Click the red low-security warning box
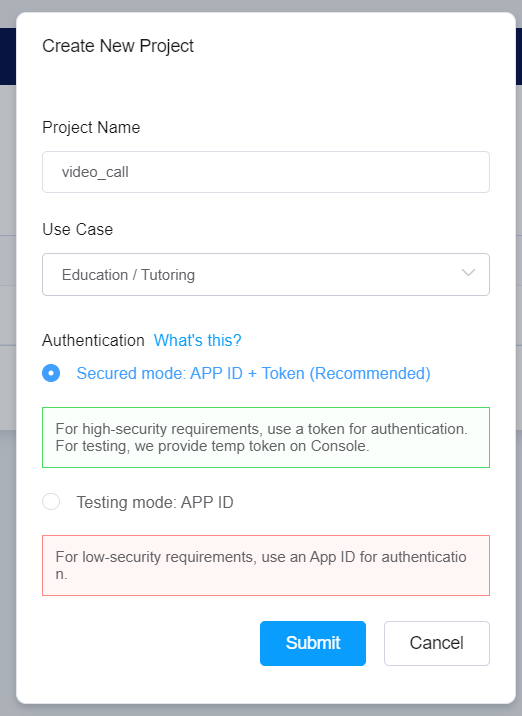The height and width of the screenshot is (716, 522). [266, 565]
